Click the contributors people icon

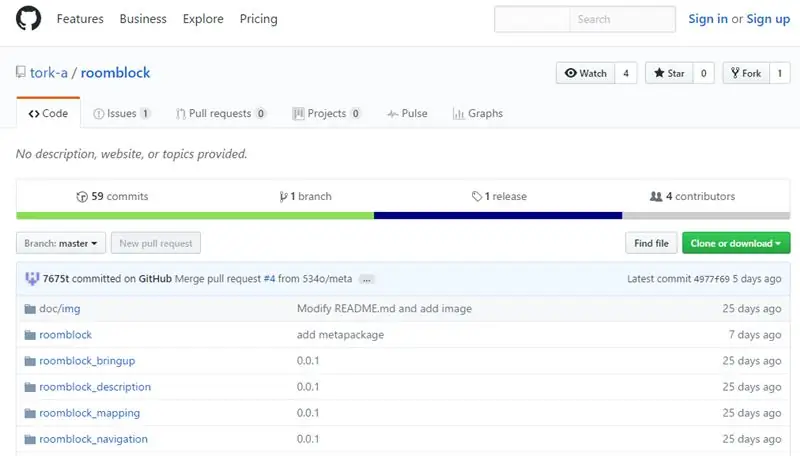[656, 196]
